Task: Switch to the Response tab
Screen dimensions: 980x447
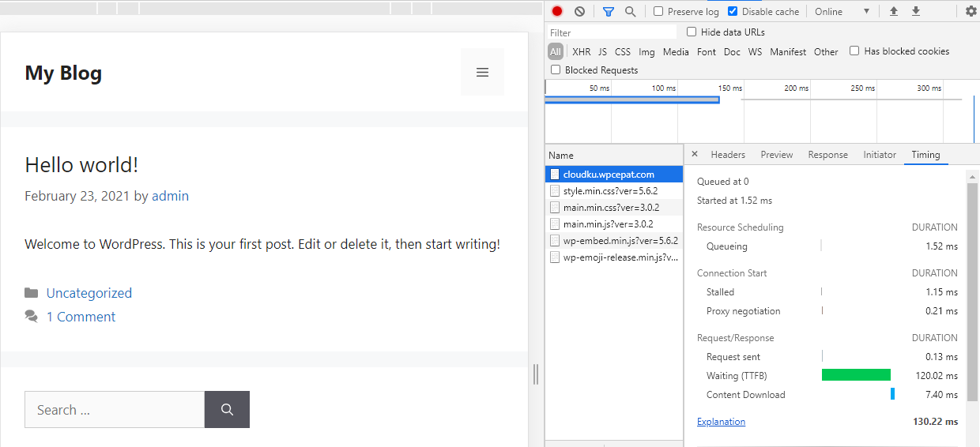Action: pos(827,155)
